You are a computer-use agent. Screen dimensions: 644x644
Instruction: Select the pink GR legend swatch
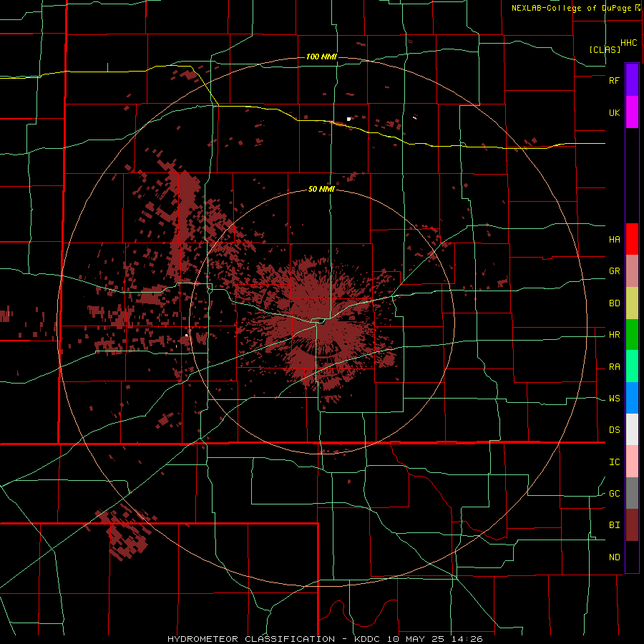click(x=632, y=271)
